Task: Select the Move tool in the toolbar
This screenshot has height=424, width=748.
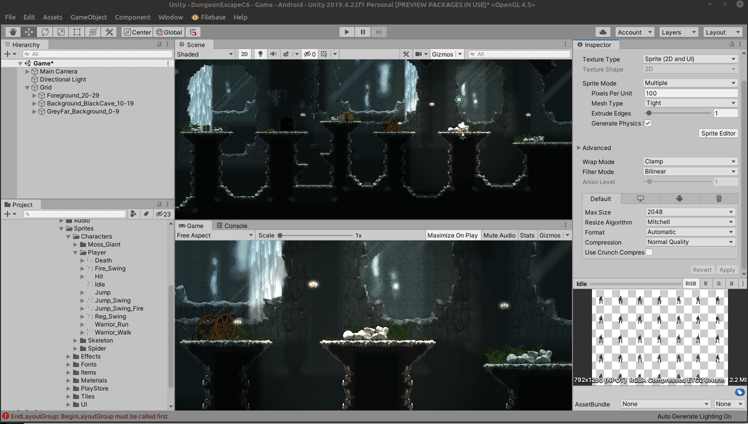Action: point(29,32)
